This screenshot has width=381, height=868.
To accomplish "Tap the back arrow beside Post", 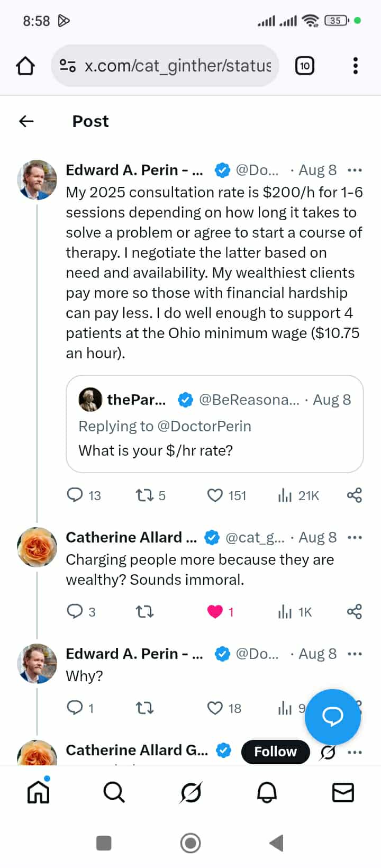I will click(x=26, y=121).
